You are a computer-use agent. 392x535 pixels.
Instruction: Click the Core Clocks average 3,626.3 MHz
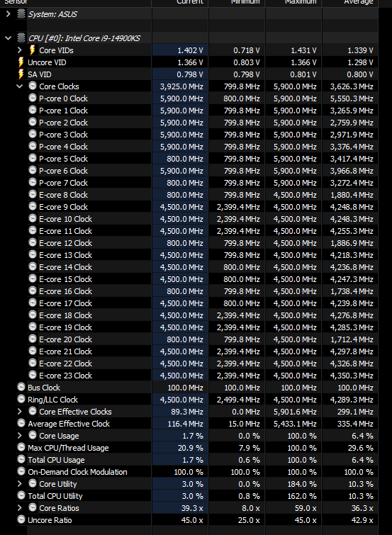(352, 86)
